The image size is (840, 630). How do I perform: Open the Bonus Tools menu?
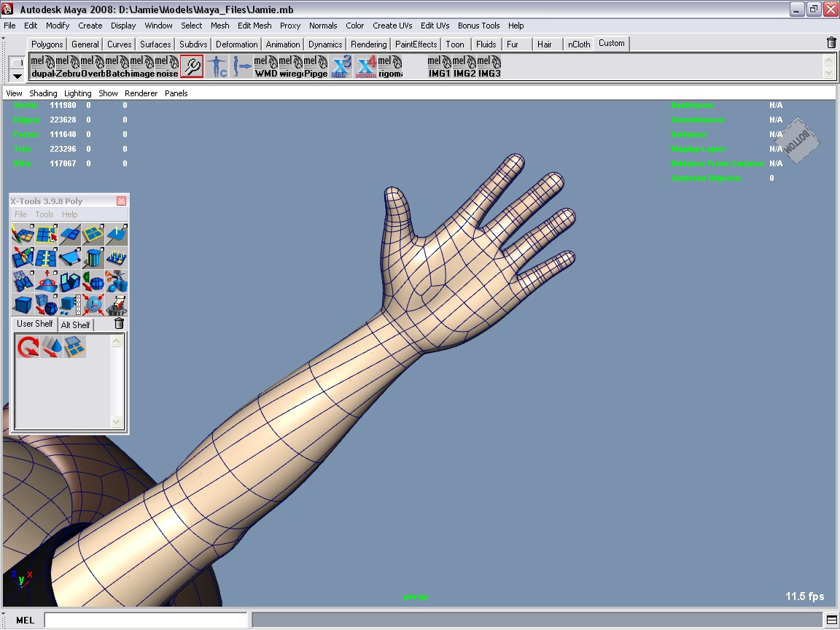pyautogui.click(x=478, y=26)
